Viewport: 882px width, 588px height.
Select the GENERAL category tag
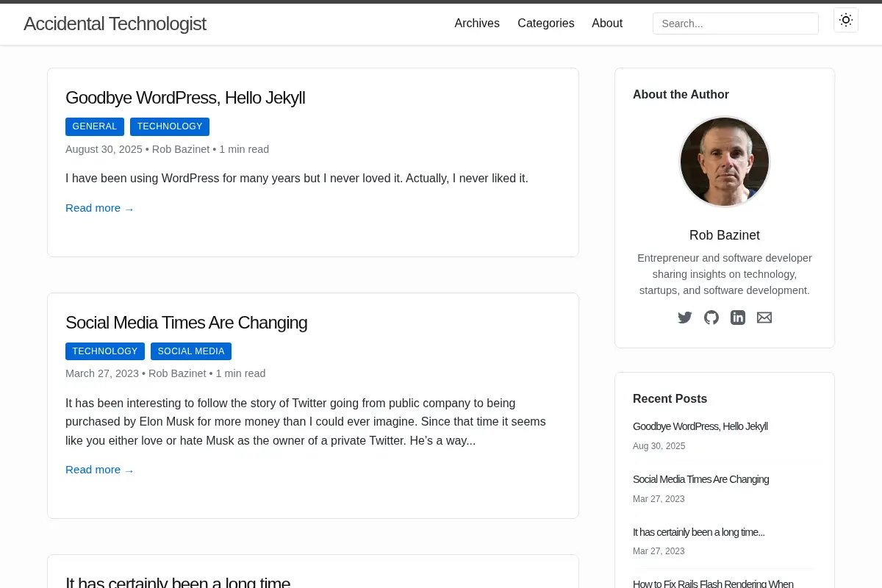[95, 126]
